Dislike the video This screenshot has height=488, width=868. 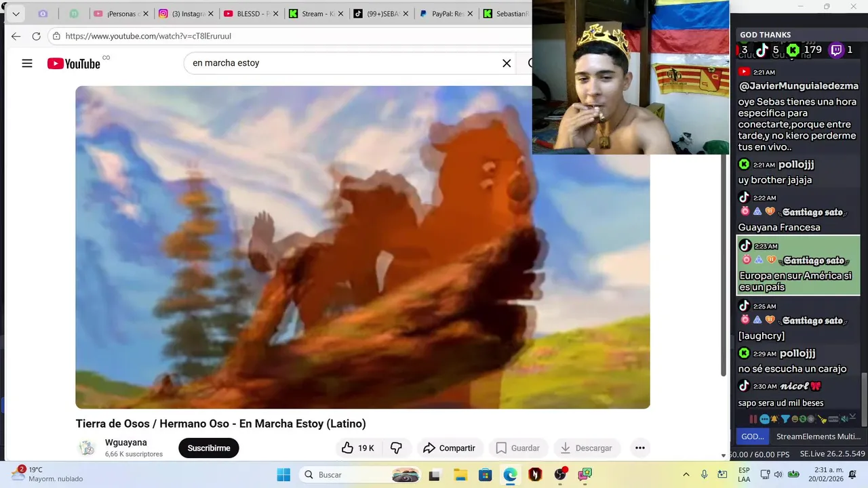[397, 448]
